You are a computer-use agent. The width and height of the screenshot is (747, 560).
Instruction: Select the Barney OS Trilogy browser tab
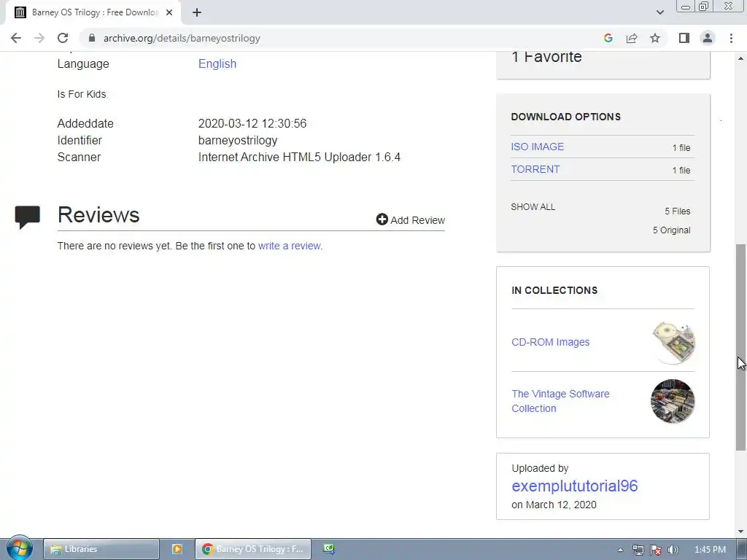(93, 12)
